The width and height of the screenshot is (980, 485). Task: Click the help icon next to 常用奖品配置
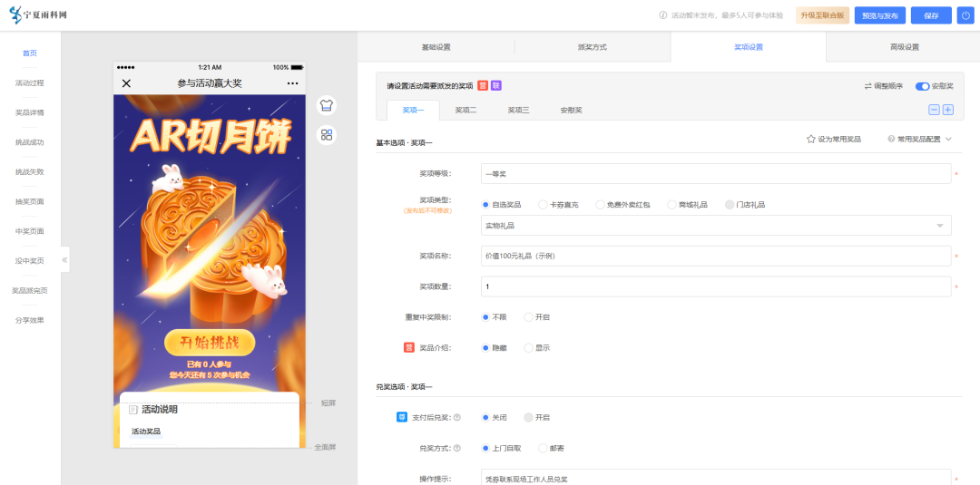(891, 140)
